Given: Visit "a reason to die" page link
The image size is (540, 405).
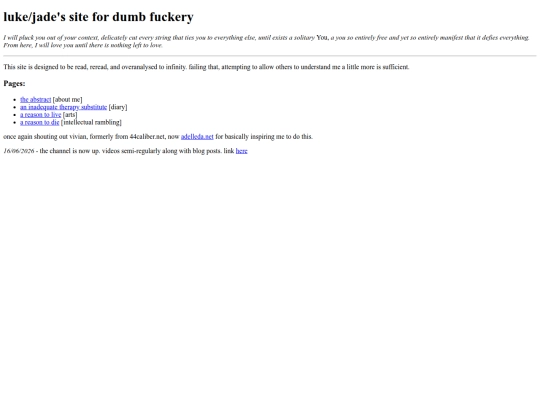Looking at the screenshot, I should (x=40, y=122).
